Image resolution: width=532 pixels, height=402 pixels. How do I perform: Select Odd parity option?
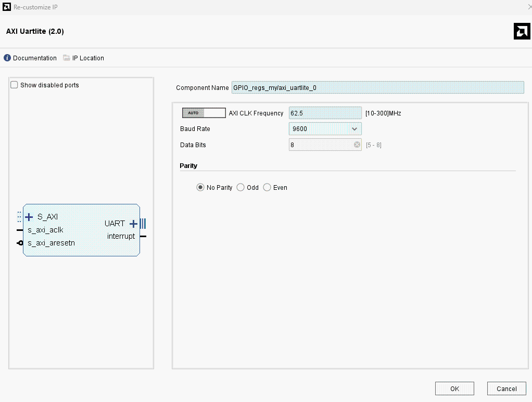pyautogui.click(x=240, y=187)
